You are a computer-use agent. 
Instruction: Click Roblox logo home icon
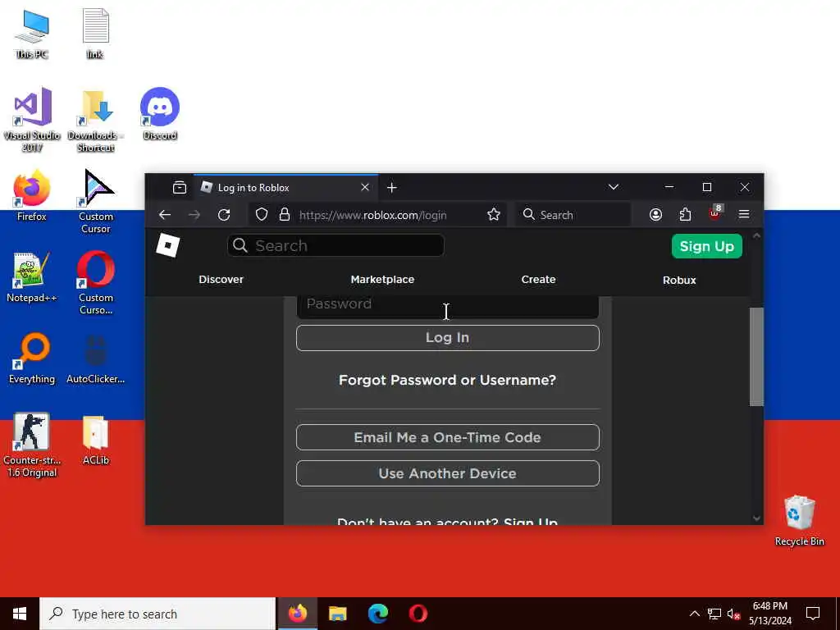(x=167, y=245)
